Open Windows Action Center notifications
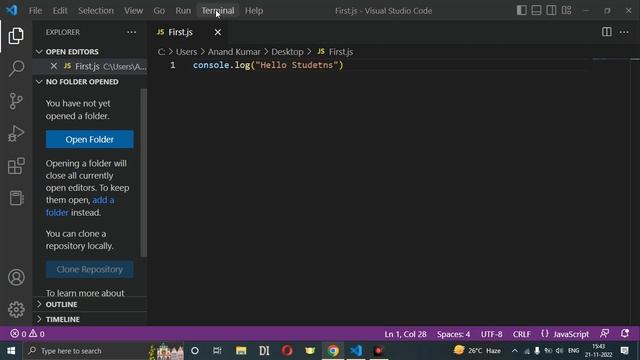Viewport: 640px width, 360px height. (x=624, y=351)
